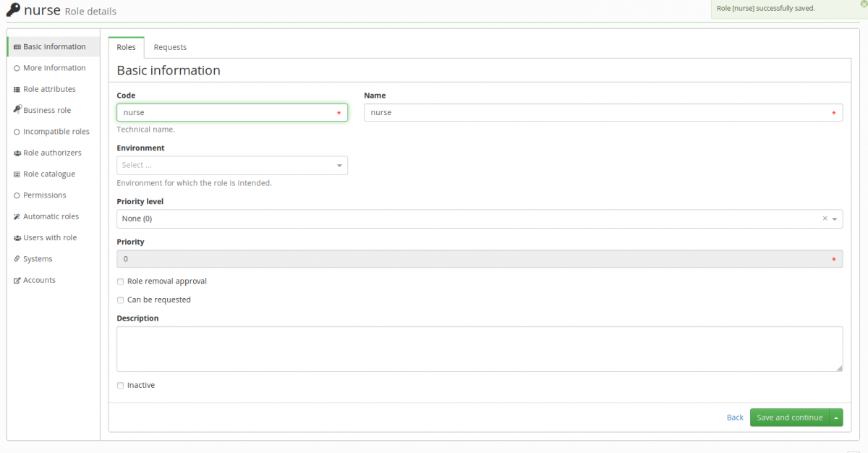
Task: Open Role catalogue section
Action: tap(54, 174)
